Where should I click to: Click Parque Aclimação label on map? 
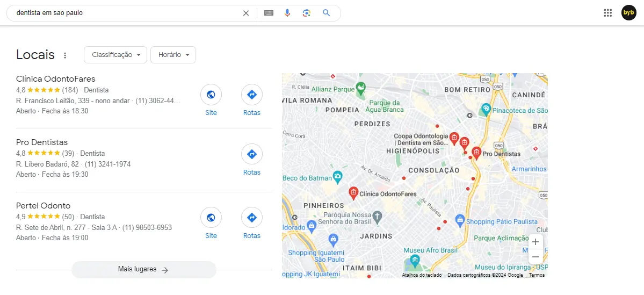(x=501, y=238)
